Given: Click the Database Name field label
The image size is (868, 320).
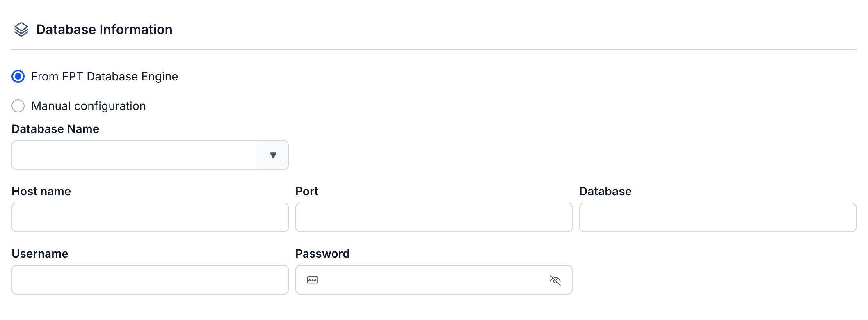Looking at the screenshot, I should [55, 129].
